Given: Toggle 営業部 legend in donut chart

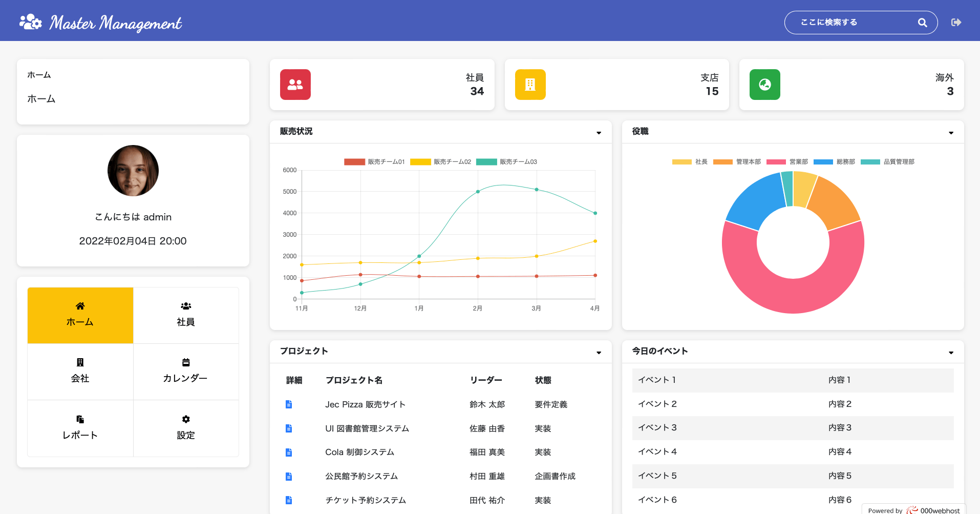Looking at the screenshot, I should pos(787,162).
